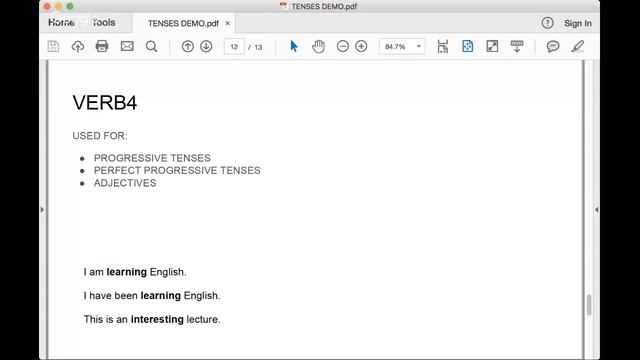Upload the file to cloud storage
The width and height of the screenshot is (640, 360).
[x=78, y=47]
